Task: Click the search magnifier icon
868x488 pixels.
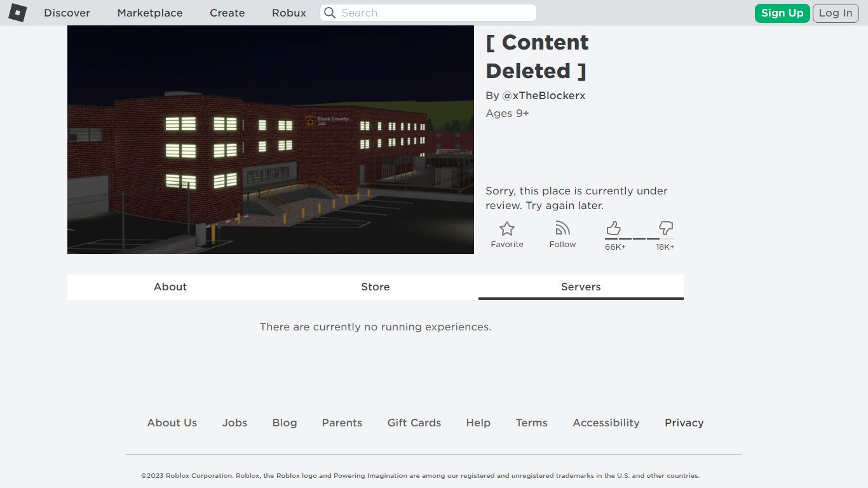Action: pos(329,13)
